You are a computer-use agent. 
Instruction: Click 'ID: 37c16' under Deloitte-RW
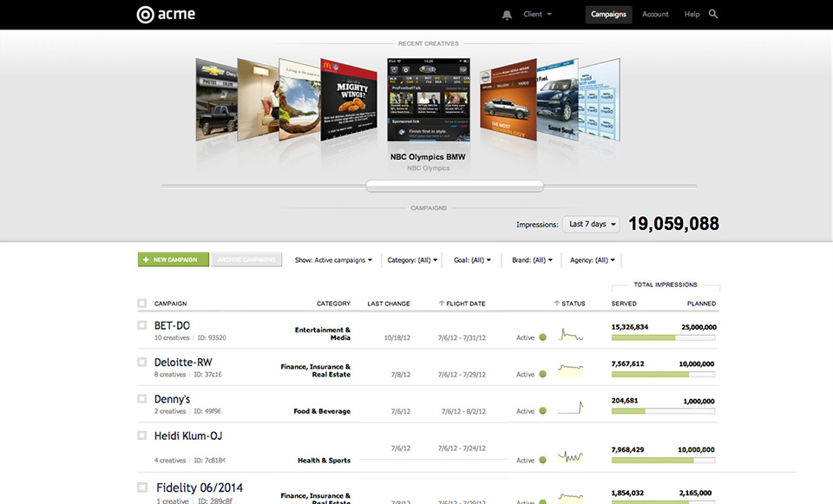[x=207, y=375]
